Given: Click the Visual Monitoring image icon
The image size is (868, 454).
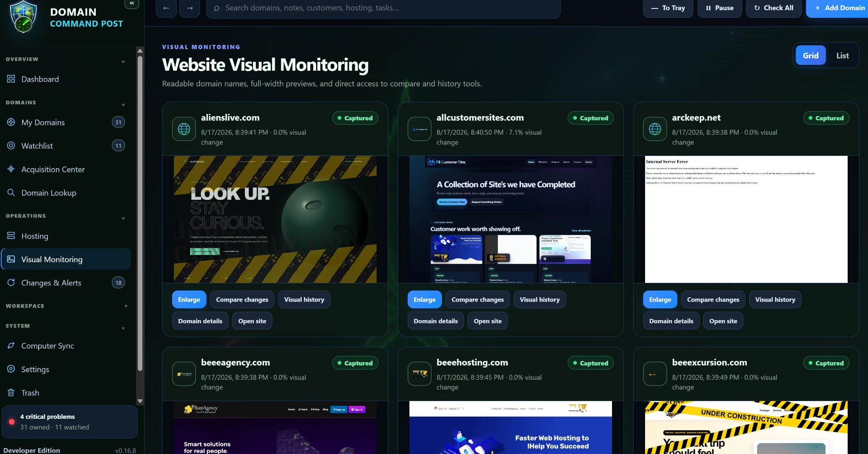Looking at the screenshot, I should 11,259.
